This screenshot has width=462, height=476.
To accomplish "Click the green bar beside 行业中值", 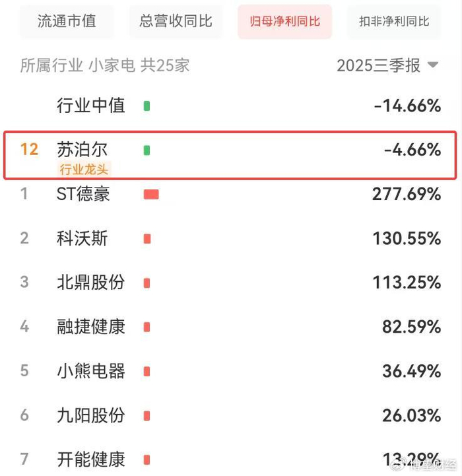I will [x=147, y=106].
